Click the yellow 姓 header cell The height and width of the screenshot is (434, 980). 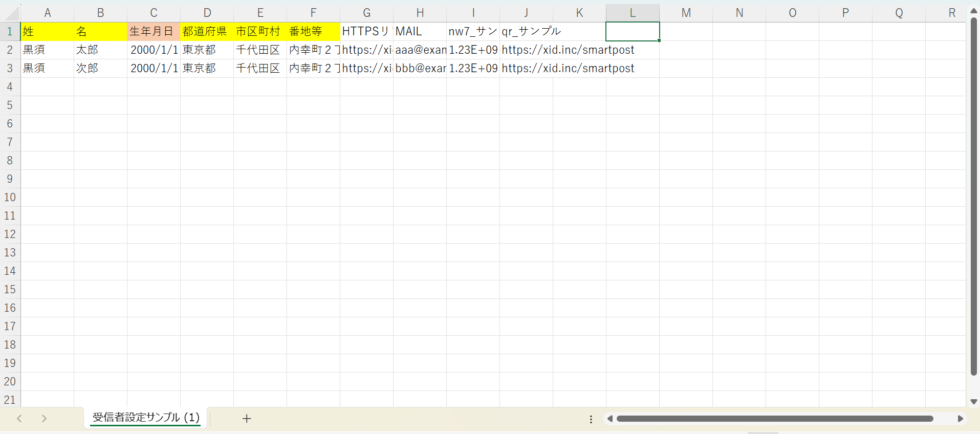47,31
